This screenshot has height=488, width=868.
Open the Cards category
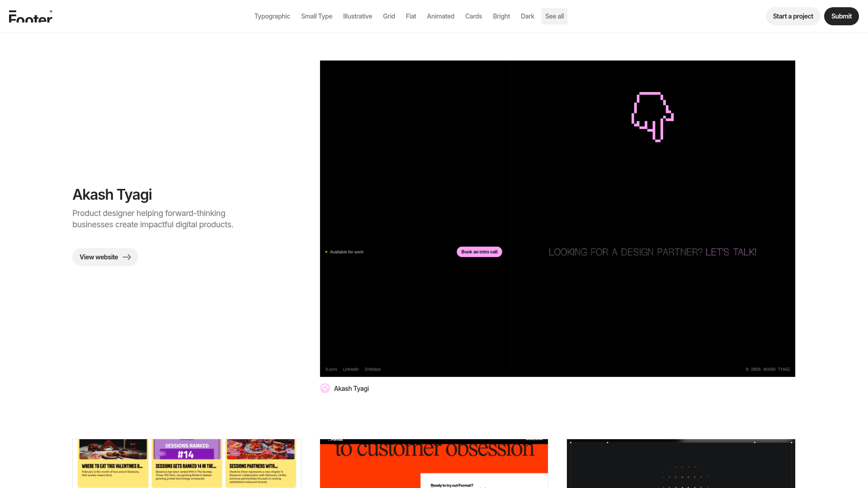tap(473, 16)
